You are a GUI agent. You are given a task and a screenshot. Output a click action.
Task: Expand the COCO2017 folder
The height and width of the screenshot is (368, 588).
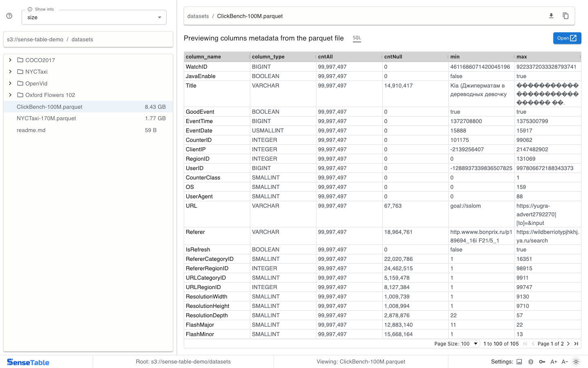point(10,60)
